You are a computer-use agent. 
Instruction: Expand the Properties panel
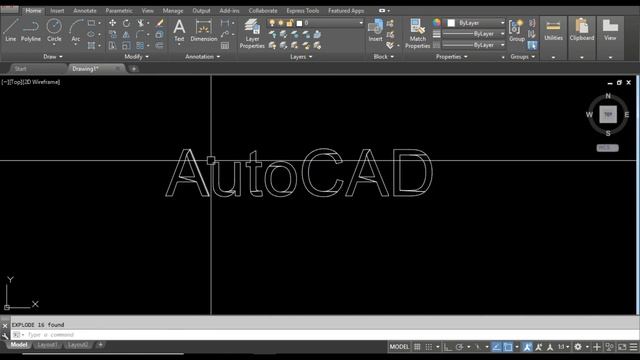(451, 57)
